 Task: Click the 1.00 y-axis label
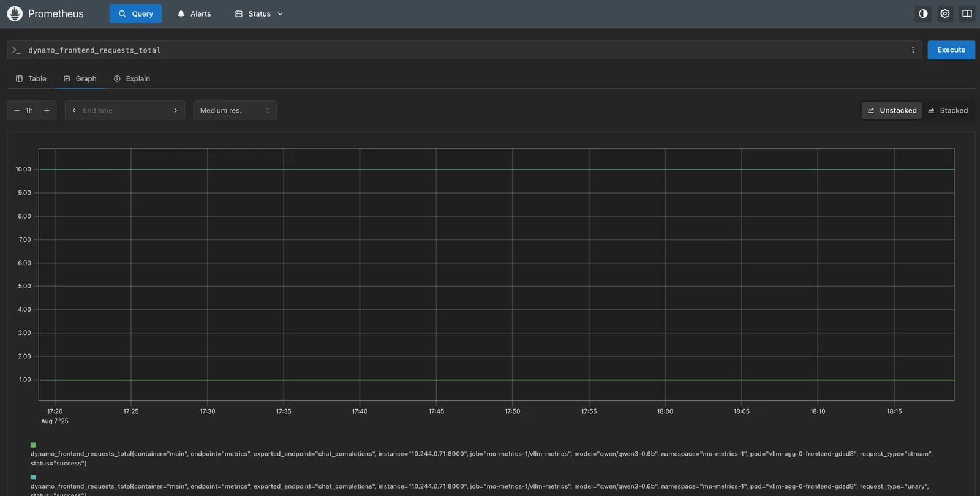click(24, 380)
